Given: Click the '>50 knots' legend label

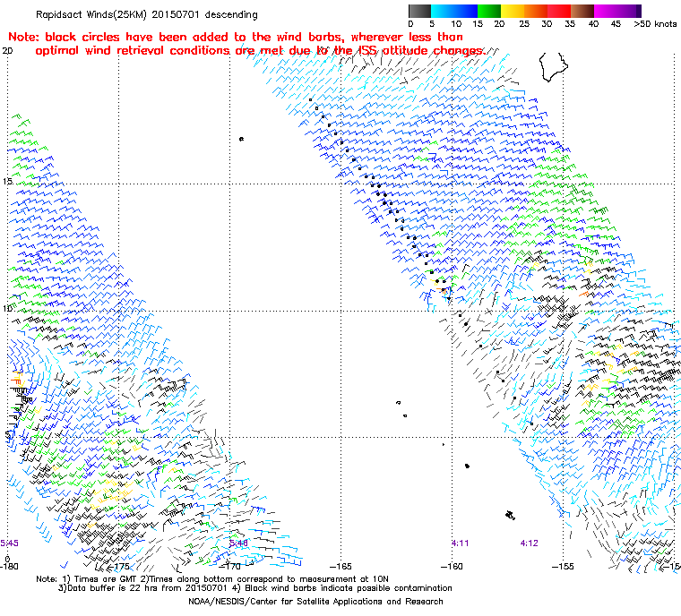Looking at the screenshot, I should click(x=655, y=24).
